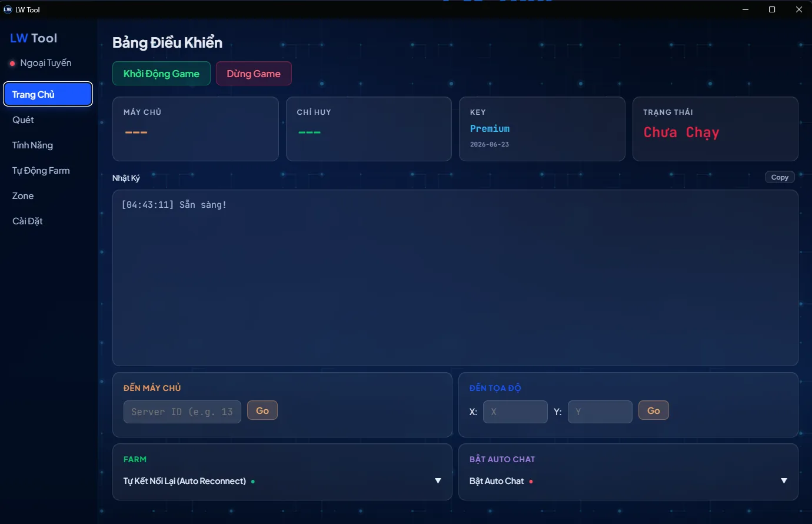This screenshot has height=524, width=812.
Task: Expand the Bật Auto Chat dropdown arrow
Action: (x=784, y=481)
